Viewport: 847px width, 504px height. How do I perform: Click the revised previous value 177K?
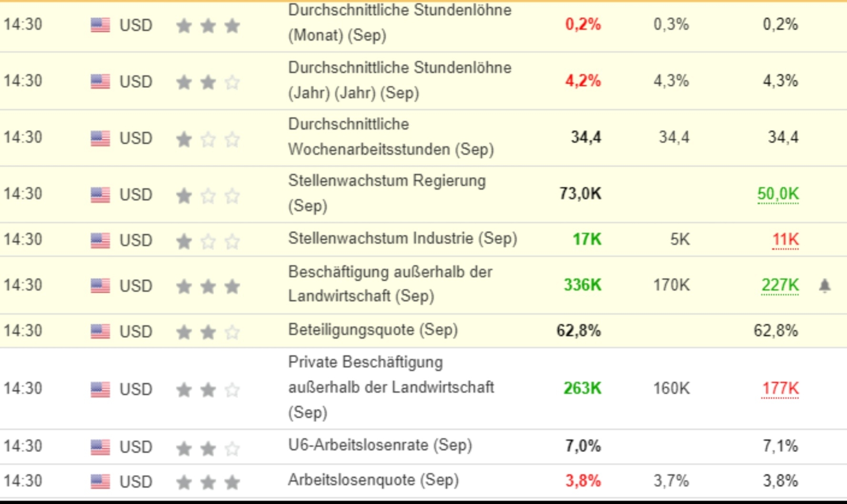pos(780,389)
